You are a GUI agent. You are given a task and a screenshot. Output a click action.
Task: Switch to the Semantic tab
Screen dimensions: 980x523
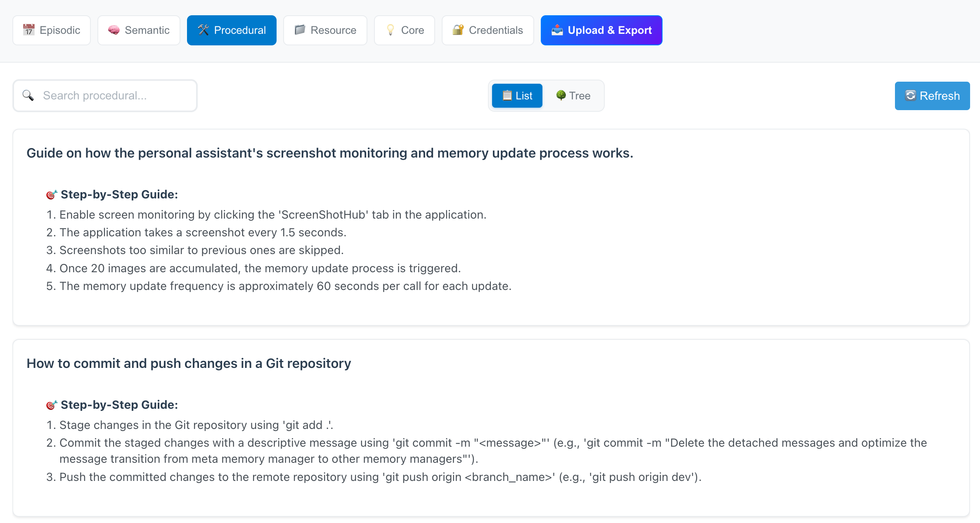click(x=139, y=30)
